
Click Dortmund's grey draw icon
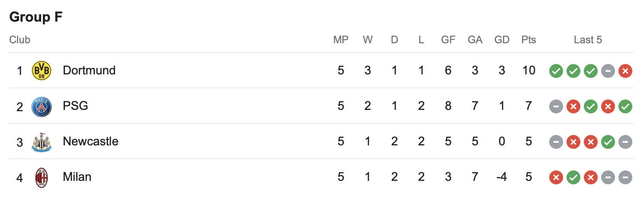(608, 71)
